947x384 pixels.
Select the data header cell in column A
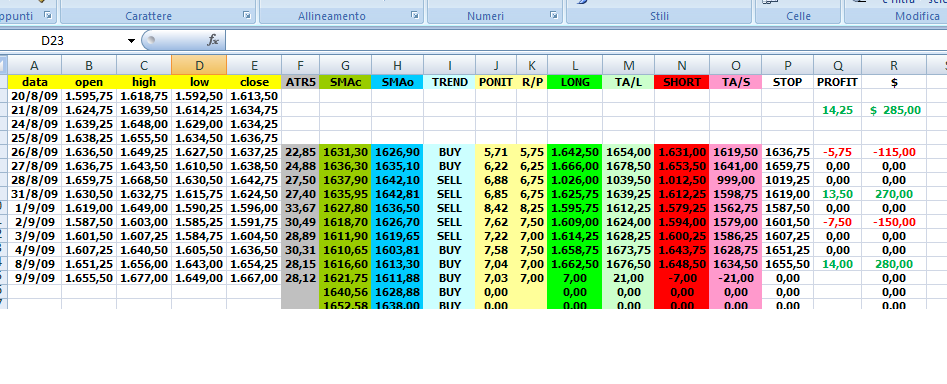(x=34, y=82)
